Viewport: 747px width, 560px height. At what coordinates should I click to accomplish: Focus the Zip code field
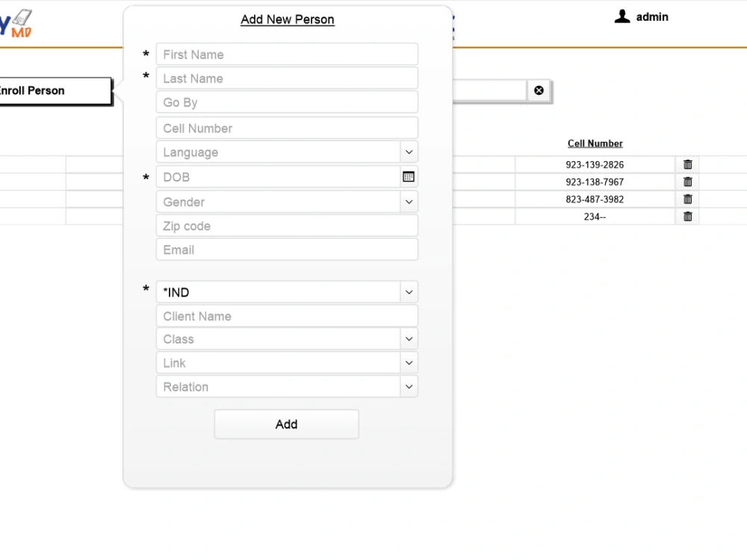[x=287, y=225]
